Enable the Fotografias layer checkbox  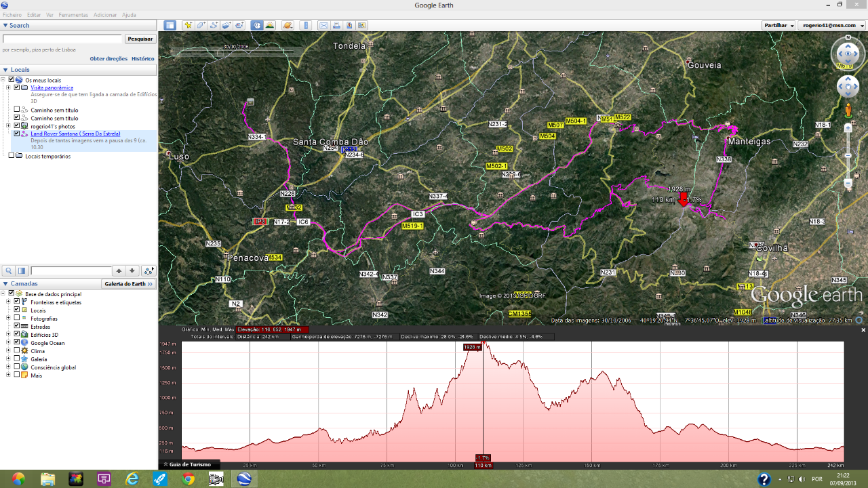point(17,319)
